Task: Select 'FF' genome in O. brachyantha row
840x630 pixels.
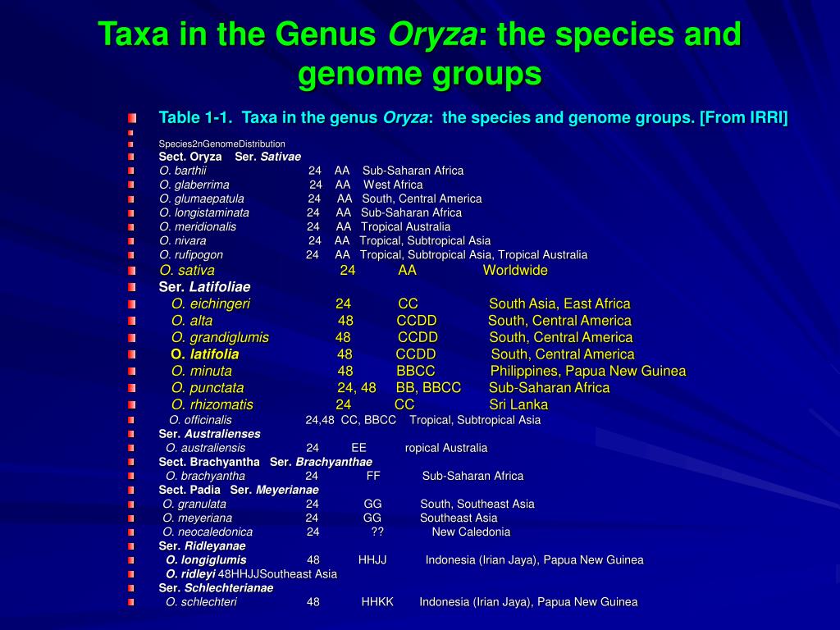Action: [x=373, y=477]
